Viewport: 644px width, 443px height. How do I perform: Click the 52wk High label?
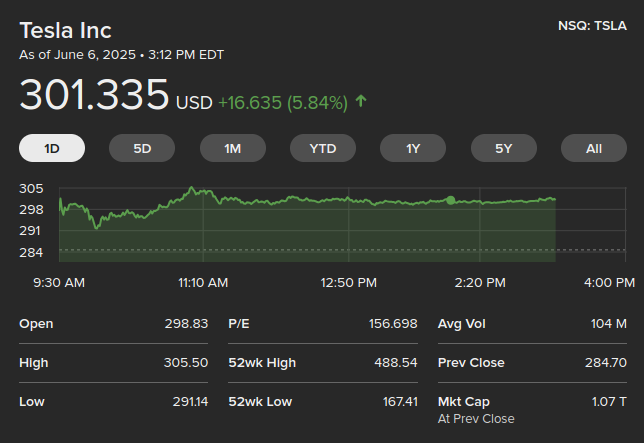(x=262, y=363)
